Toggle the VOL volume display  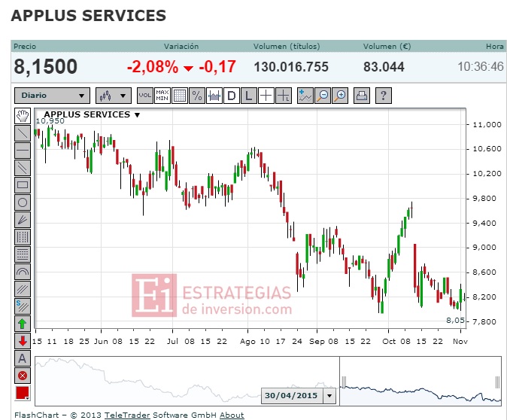(x=145, y=96)
